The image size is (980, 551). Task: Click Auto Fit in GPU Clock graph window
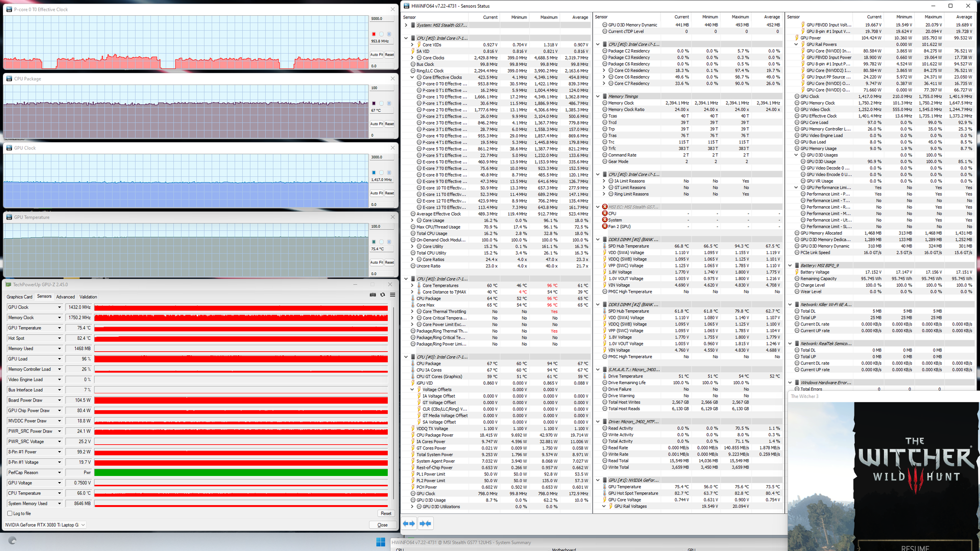[x=376, y=193]
